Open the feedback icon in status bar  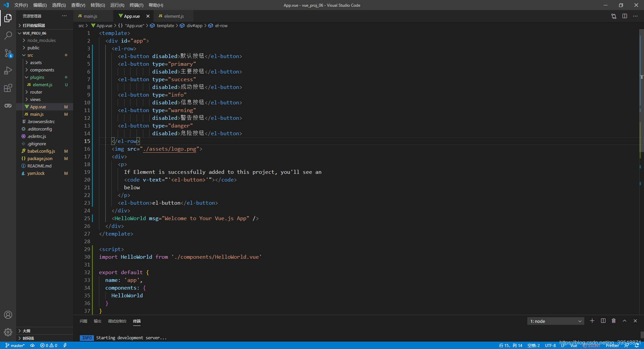[626, 346]
